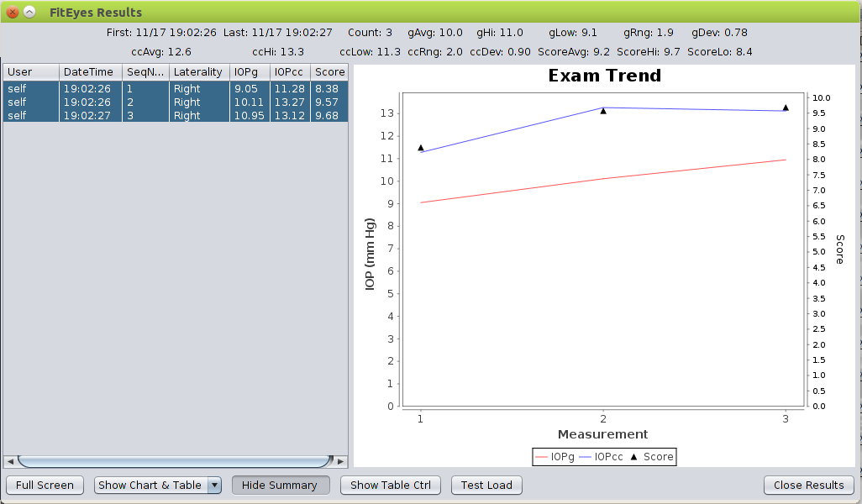
Task: Click the ccLow: 11.3 summary value
Action: pos(370,52)
